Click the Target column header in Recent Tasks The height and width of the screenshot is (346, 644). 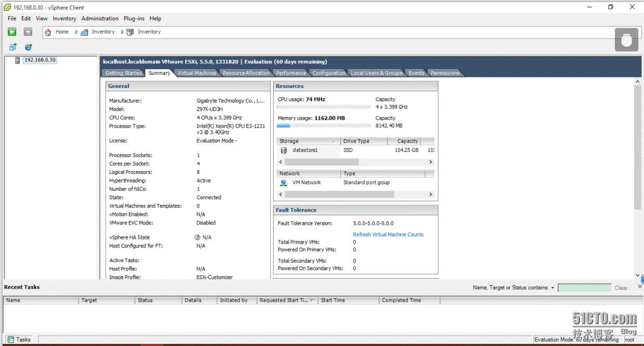[x=107, y=300]
